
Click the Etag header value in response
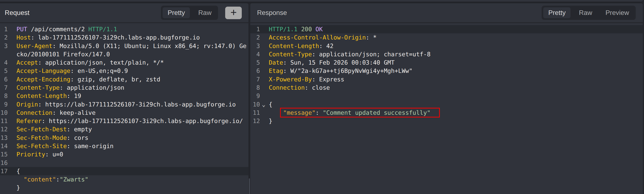tap(351, 71)
